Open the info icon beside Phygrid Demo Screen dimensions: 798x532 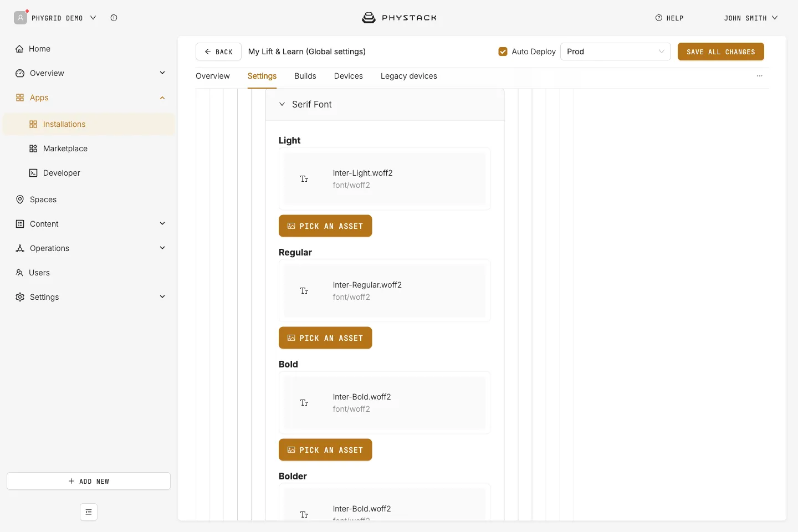tap(114, 18)
